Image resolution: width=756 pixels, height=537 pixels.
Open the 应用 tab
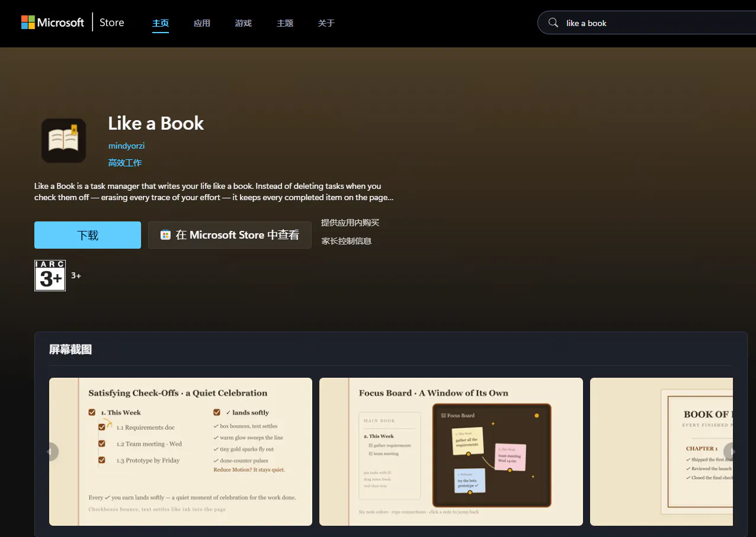(202, 23)
